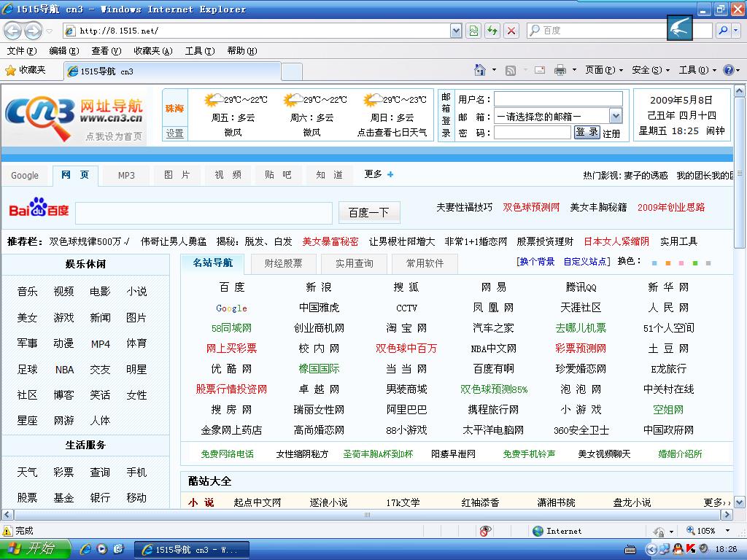Click the Home page icon in the command bar
The height and width of the screenshot is (560, 747).
(x=479, y=70)
